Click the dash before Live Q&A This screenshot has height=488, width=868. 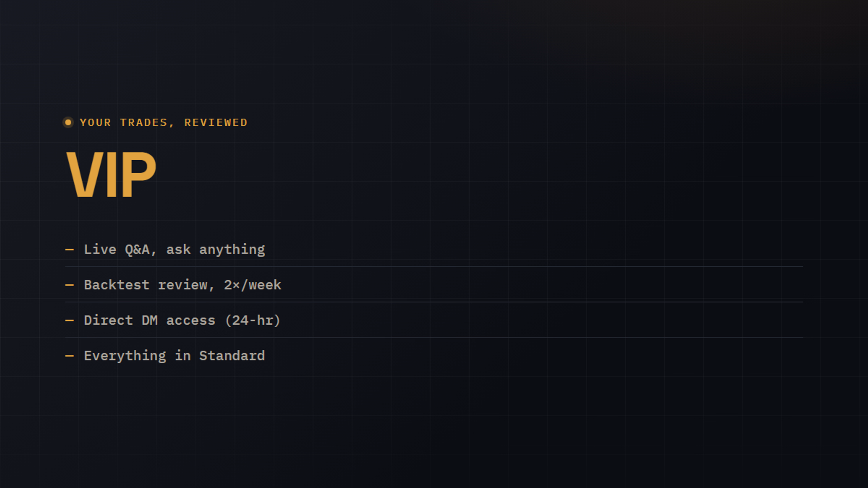click(x=70, y=250)
